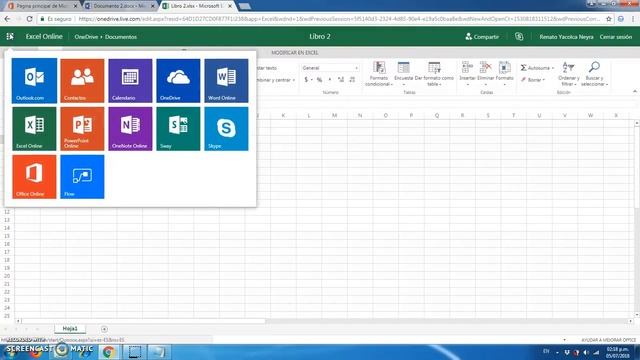Add a new sheet with plus button

104,329
